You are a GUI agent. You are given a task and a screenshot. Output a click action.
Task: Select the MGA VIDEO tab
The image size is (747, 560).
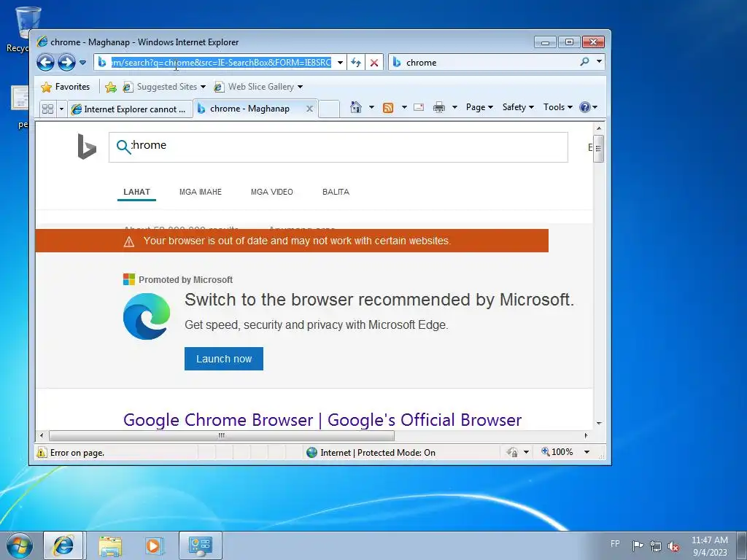272,192
